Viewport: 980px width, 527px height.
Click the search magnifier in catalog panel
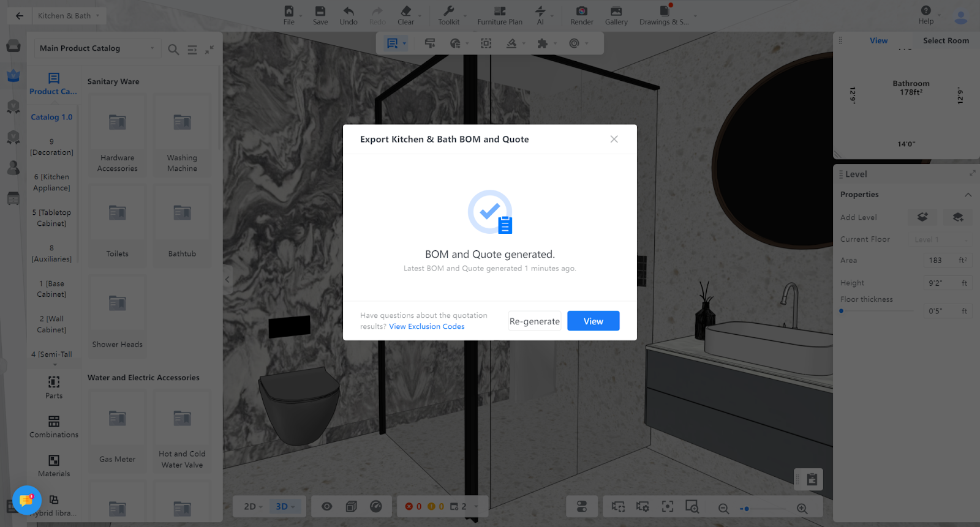(174, 50)
